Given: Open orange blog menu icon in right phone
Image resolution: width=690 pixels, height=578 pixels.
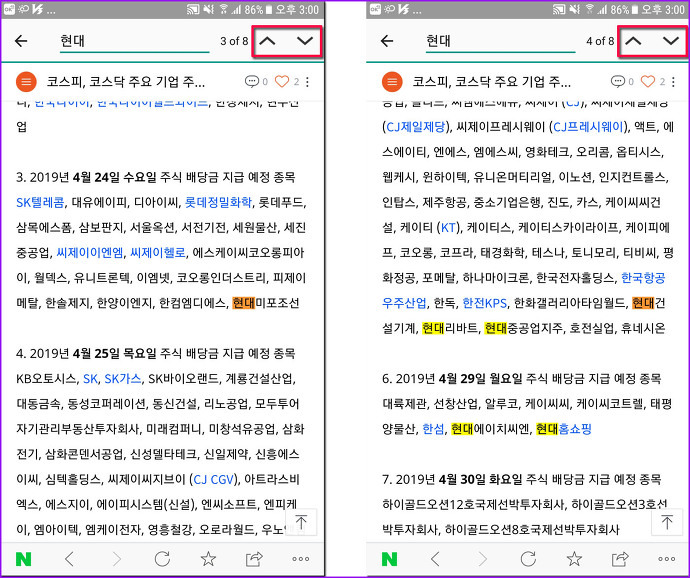Looking at the screenshot, I should click(392, 81).
